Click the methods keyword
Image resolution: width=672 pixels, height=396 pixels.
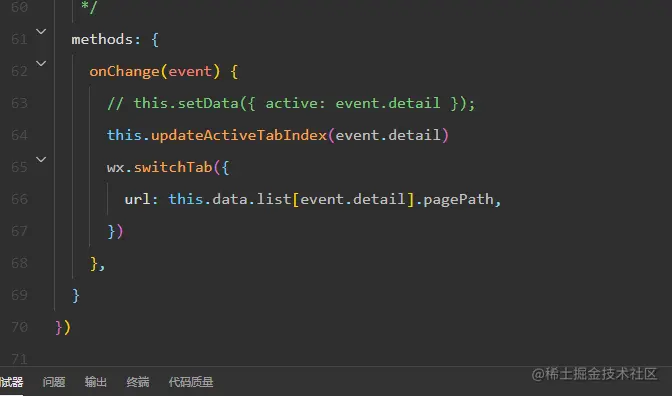click(x=102, y=39)
